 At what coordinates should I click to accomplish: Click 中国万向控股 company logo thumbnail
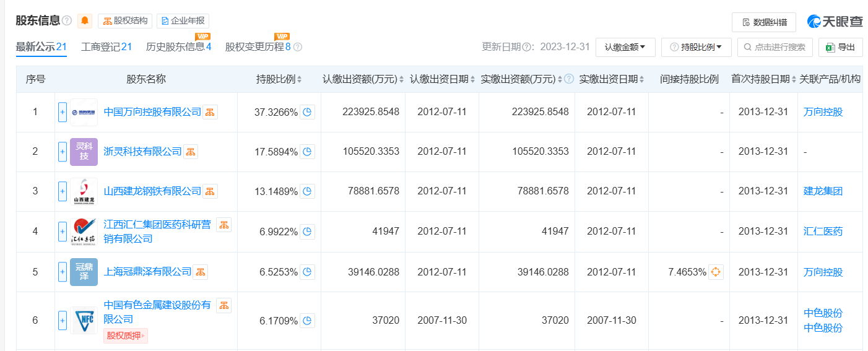(x=84, y=112)
